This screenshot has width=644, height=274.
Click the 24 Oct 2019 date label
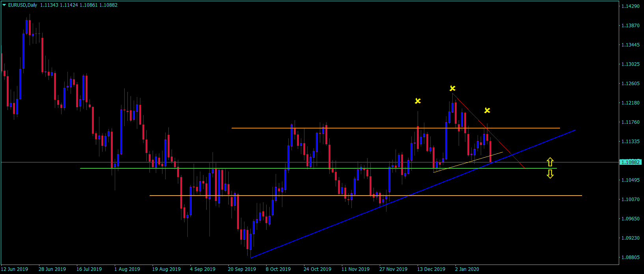317,269
